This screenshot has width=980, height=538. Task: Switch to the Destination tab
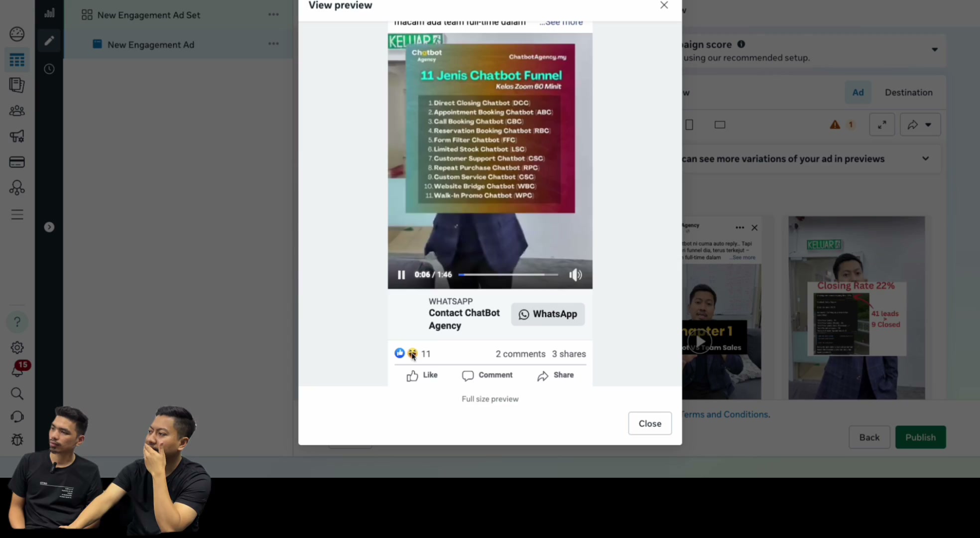[x=908, y=92]
